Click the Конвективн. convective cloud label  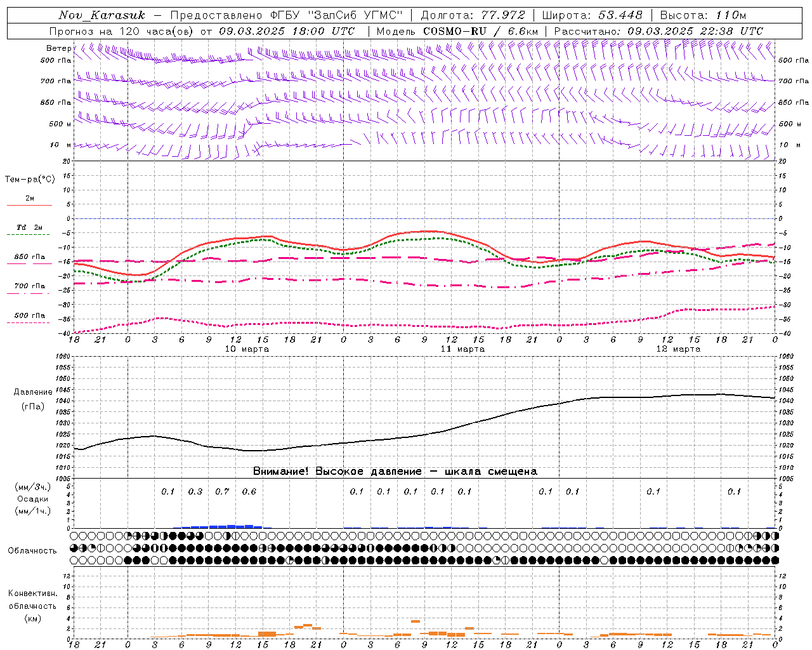point(32,594)
